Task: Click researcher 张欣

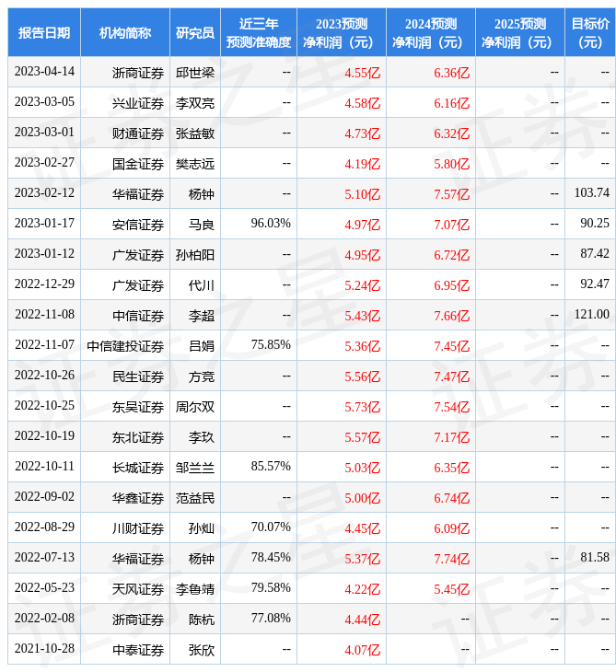Action: (202, 651)
